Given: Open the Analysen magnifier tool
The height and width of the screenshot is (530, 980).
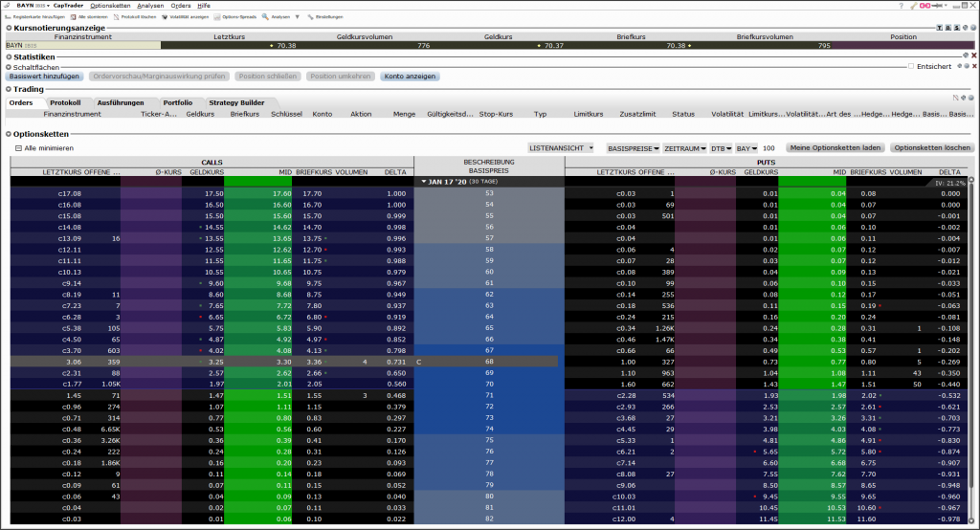Looking at the screenshot, I should point(265,17).
